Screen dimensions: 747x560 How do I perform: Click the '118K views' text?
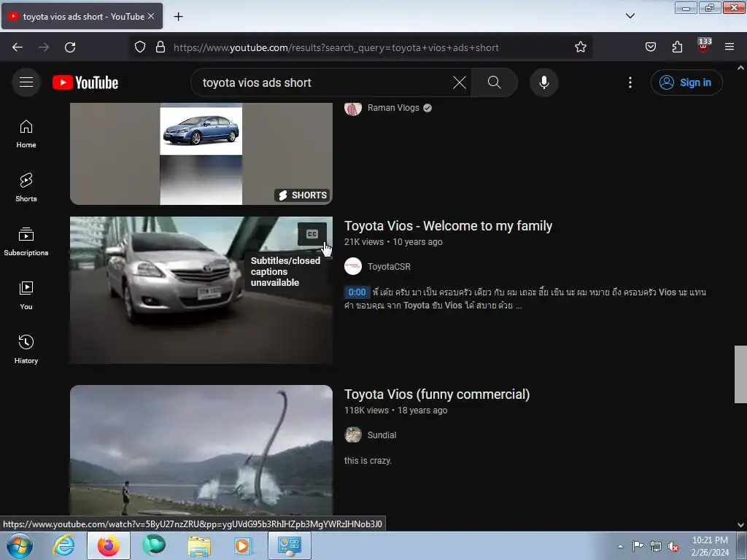coord(366,411)
